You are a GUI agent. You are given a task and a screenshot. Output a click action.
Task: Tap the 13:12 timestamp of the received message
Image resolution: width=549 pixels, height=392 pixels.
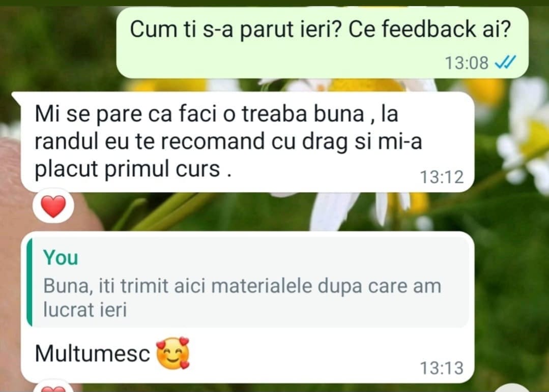(x=442, y=177)
